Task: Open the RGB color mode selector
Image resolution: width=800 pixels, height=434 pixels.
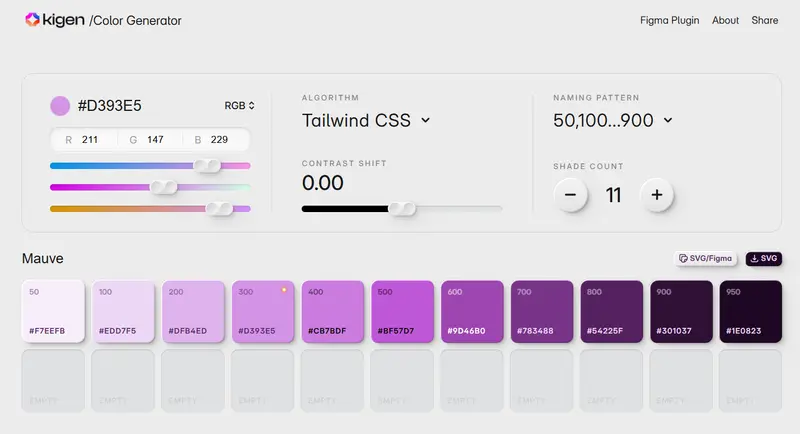Action: tap(239, 105)
